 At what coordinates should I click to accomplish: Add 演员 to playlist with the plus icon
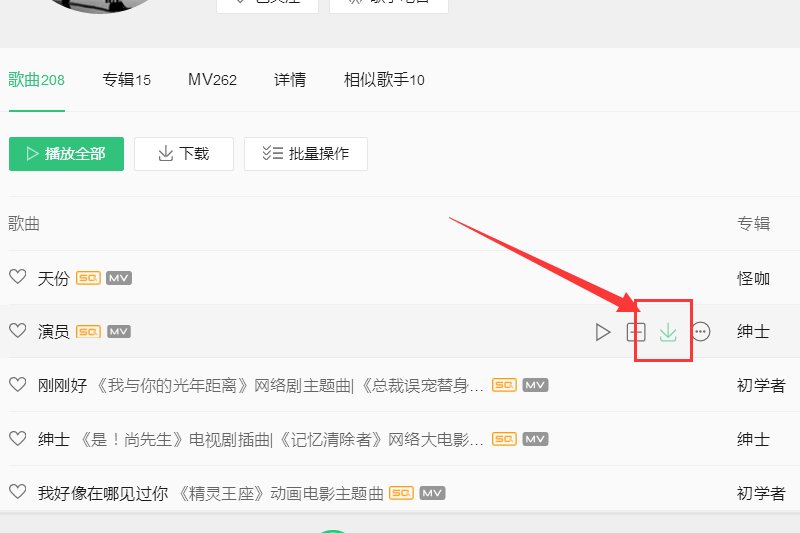pos(636,332)
